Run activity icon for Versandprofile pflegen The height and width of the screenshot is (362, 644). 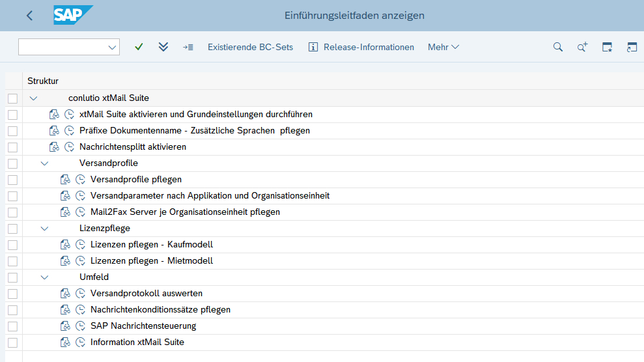coord(81,179)
